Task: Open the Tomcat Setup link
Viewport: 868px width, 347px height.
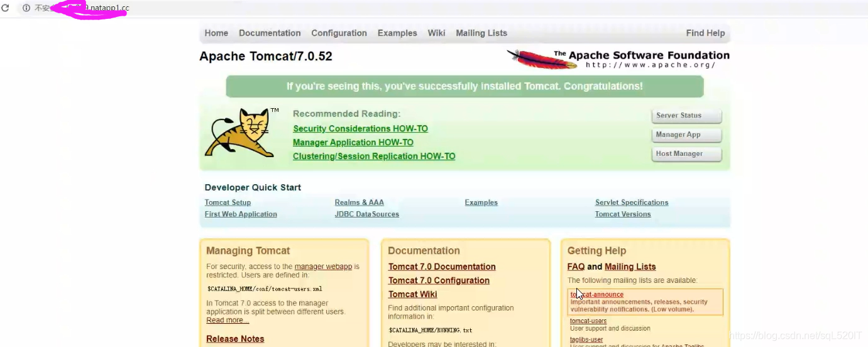Action: tap(228, 202)
